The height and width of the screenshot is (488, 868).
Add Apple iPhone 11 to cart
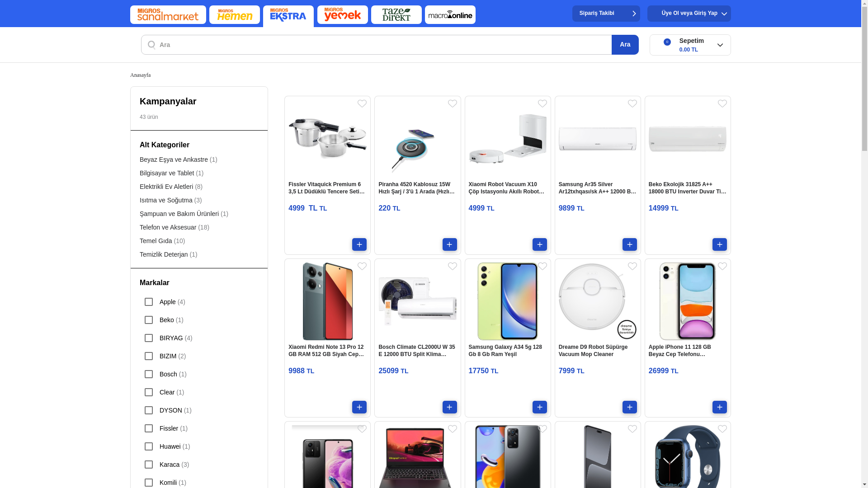pos(720,407)
